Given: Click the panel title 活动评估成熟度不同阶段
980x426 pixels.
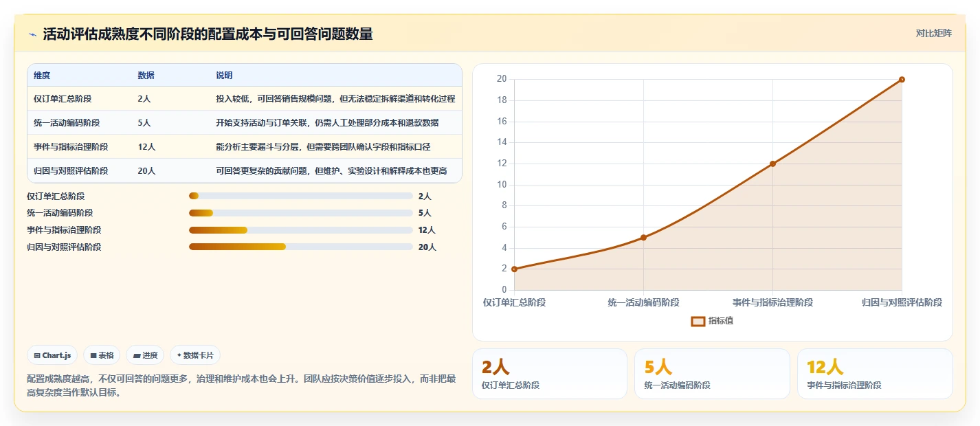Looking at the screenshot, I should pyautogui.click(x=208, y=34).
